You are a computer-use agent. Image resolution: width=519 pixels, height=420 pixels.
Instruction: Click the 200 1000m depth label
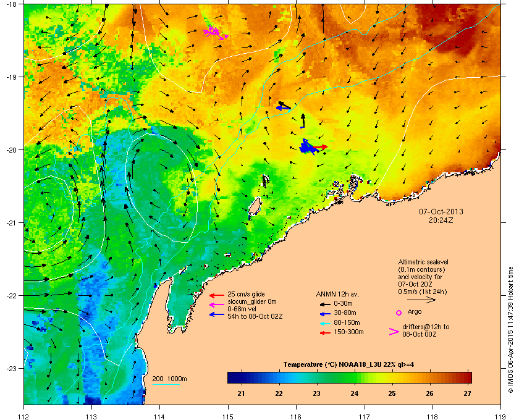169,379
